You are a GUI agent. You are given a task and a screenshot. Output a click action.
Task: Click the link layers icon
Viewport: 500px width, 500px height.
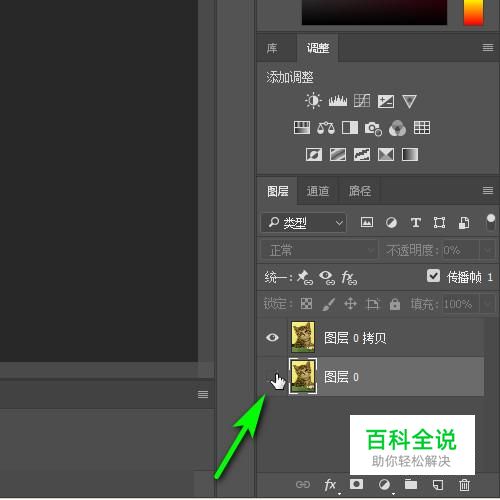(303, 484)
